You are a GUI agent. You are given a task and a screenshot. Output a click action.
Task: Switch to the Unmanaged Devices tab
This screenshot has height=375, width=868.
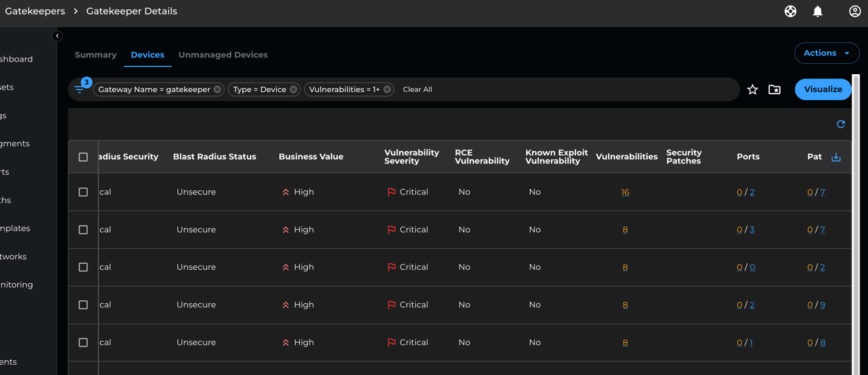pos(223,55)
